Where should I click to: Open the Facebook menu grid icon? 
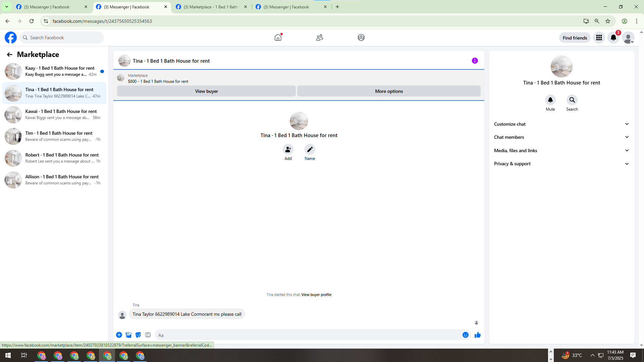tap(599, 38)
